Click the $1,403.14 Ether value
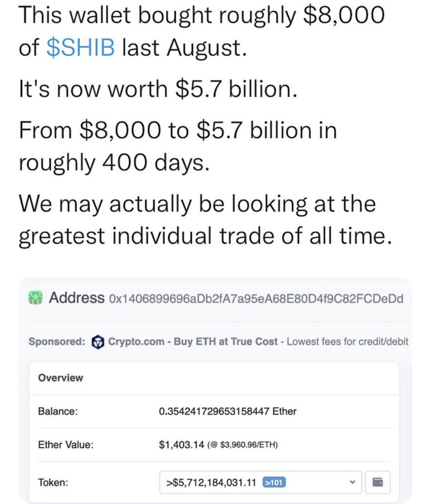 181,445
